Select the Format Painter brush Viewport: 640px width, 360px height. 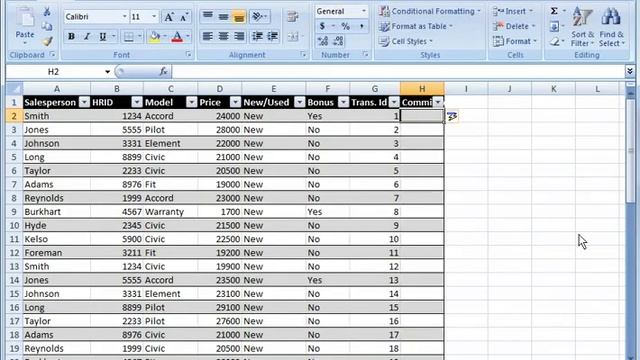(x=47, y=41)
